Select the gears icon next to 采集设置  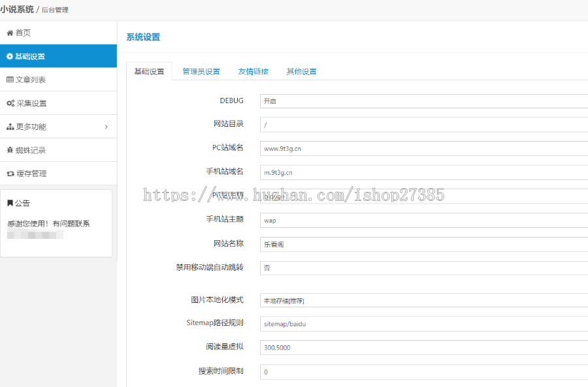[x=9, y=102]
